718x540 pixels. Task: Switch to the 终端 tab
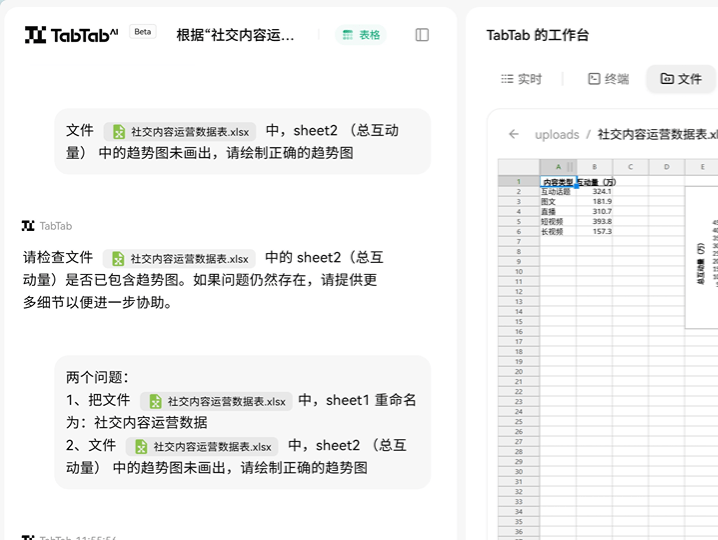[x=608, y=79]
